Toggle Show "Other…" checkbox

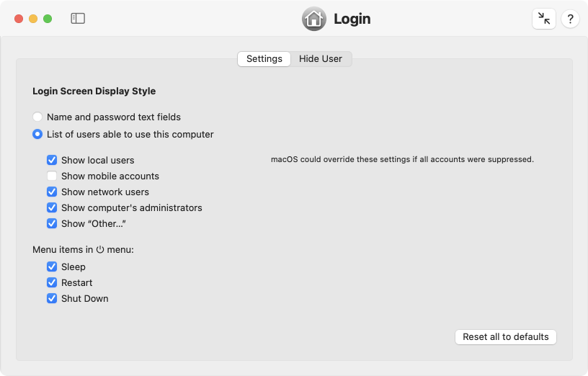[52, 223]
